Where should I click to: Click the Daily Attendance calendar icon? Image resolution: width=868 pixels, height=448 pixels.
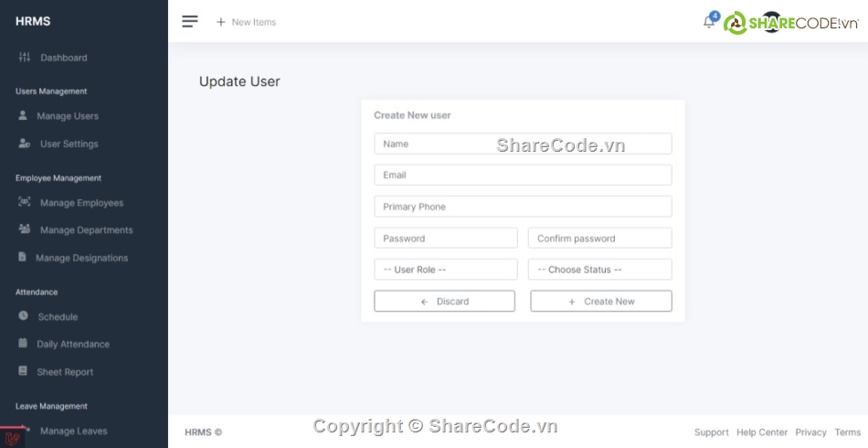click(x=23, y=344)
